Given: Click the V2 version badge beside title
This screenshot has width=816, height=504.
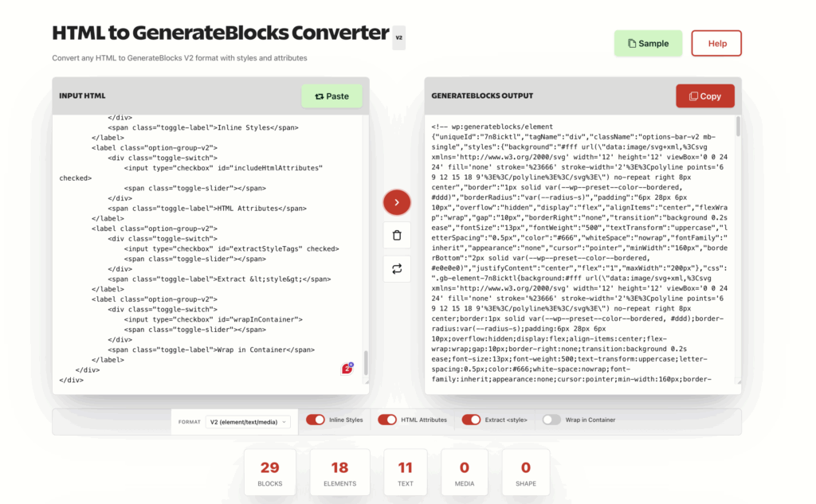Looking at the screenshot, I should 399,37.
